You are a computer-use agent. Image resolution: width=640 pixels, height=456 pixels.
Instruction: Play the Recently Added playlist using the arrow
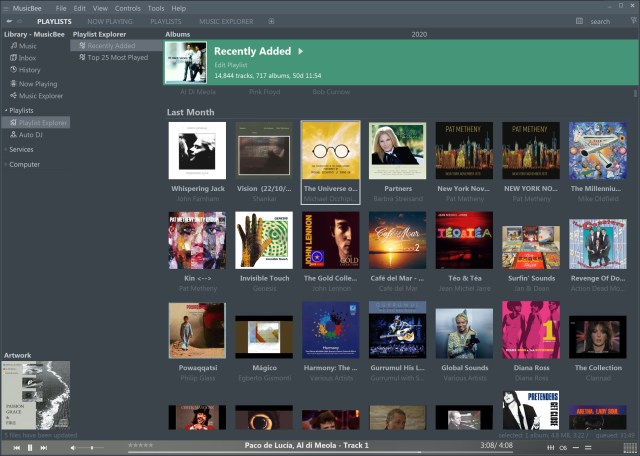pos(300,51)
